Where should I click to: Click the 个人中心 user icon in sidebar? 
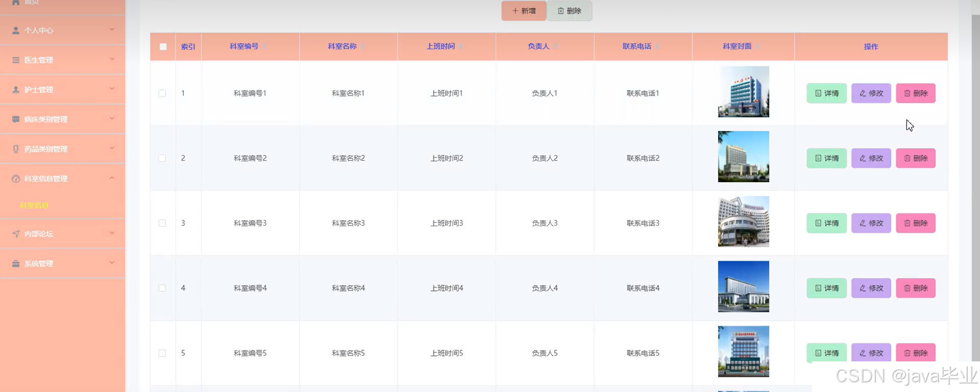16,31
